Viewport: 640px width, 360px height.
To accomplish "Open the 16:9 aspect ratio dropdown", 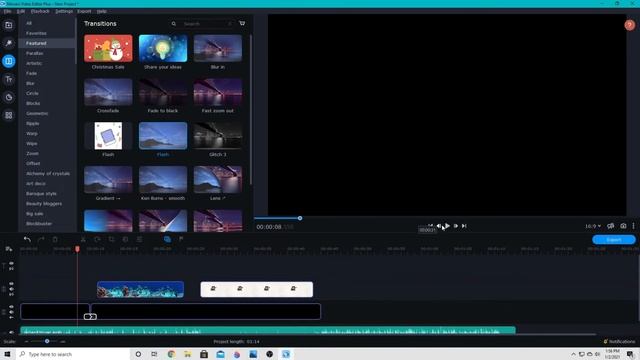I will 593,226.
